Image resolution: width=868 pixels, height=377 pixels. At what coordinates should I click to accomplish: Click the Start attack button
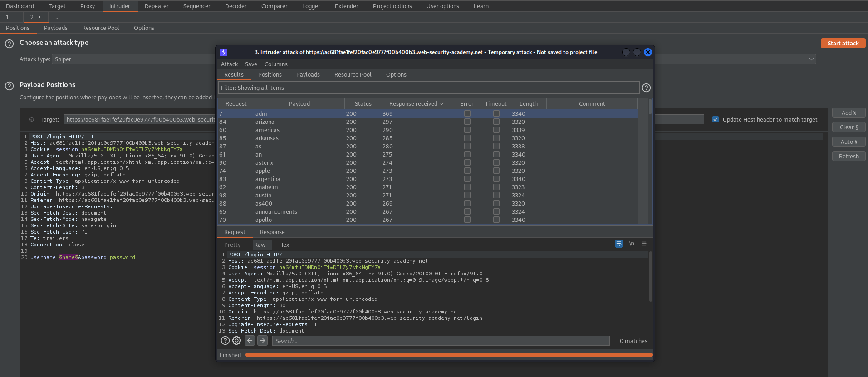pos(843,43)
